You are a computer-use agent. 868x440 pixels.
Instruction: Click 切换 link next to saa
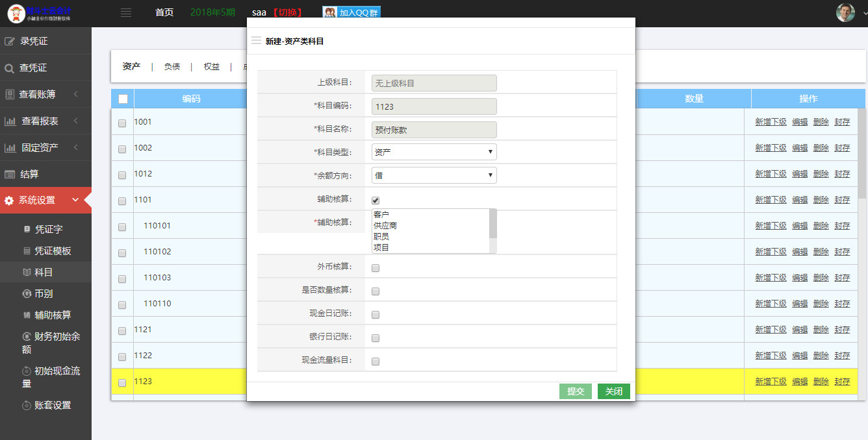pyautogui.click(x=287, y=12)
